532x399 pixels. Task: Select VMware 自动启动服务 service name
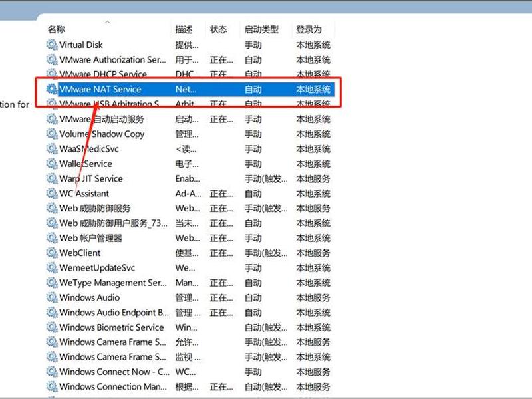tap(102, 119)
